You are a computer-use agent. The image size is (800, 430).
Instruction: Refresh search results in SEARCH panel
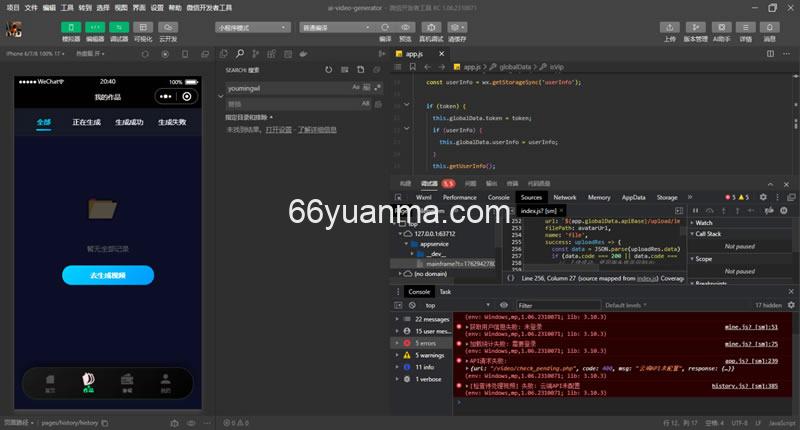[329, 70]
